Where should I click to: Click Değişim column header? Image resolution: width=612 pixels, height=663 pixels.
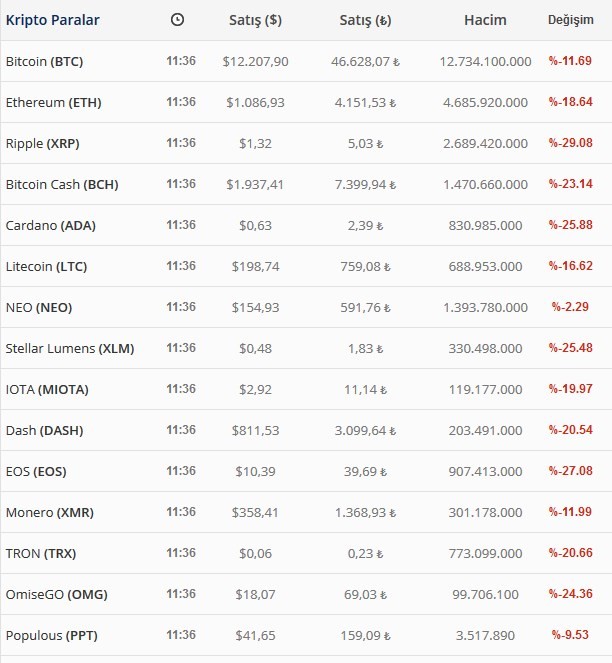click(571, 20)
